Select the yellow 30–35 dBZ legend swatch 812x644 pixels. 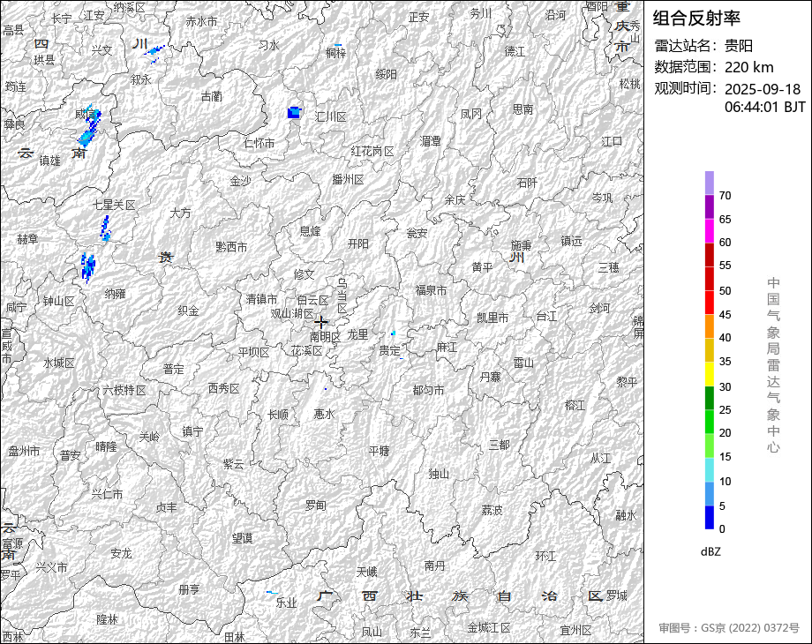coord(710,374)
